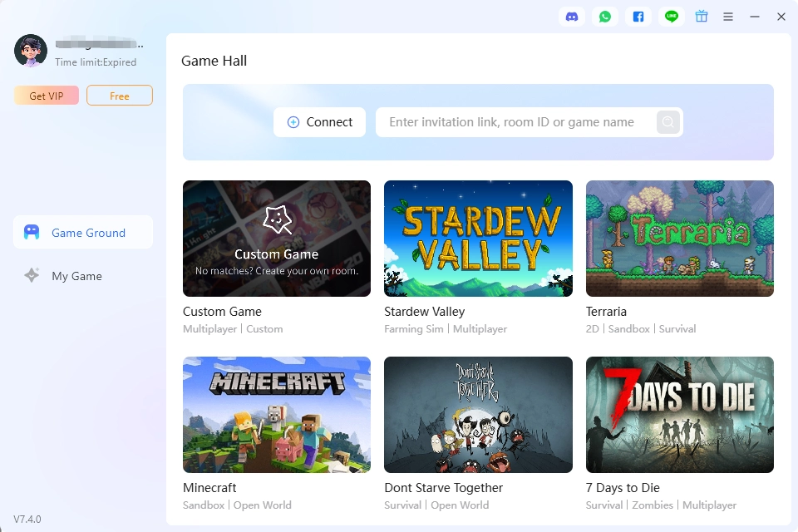798x532 pixels.
Task: Open the LINE chat icon
Action: [x=672, y=17]
